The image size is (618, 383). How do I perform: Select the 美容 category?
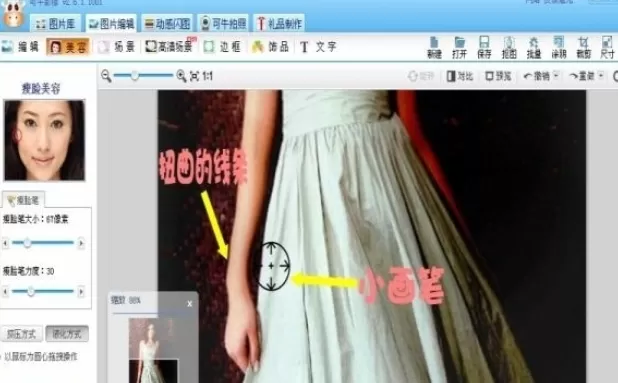point(68,47)
